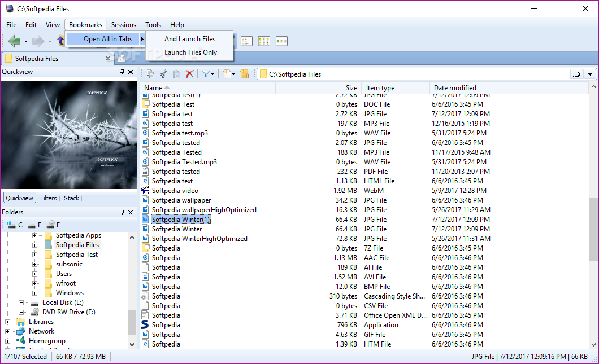Open the Sessions menu
Image resolution: width=599 pixels, height=364 pixels.
click(x=123, y=25)
